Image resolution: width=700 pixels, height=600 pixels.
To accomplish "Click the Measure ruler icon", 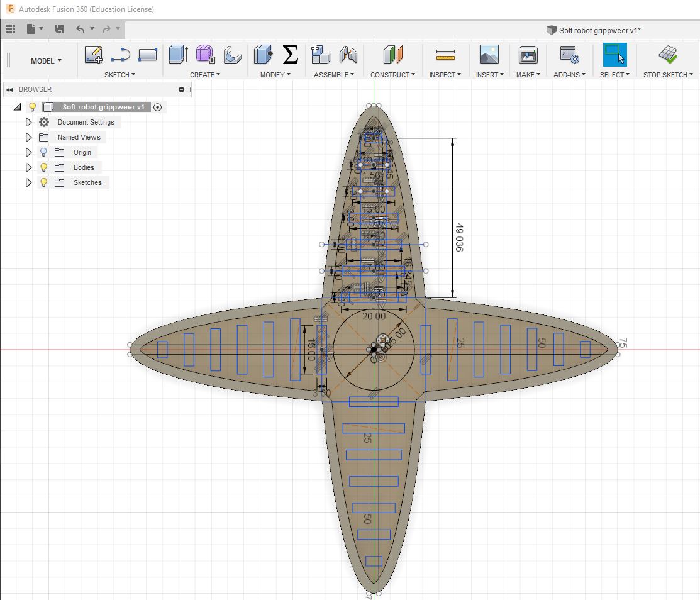I will 445,55.
